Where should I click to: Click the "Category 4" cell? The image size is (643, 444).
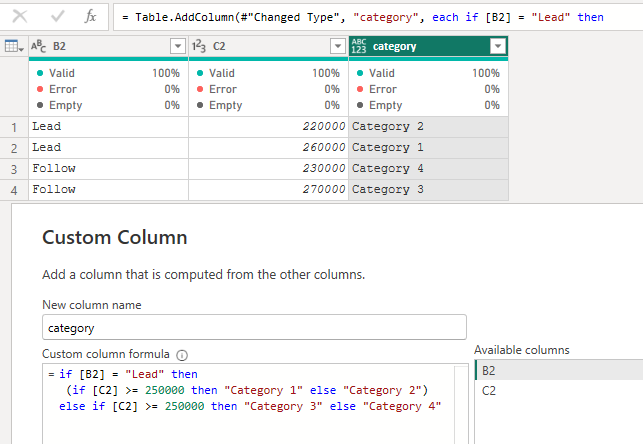[x=429, y=168]
